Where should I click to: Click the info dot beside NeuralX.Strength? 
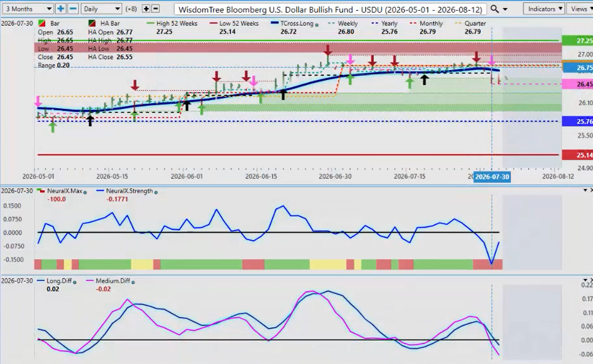(x=156, y=192)
